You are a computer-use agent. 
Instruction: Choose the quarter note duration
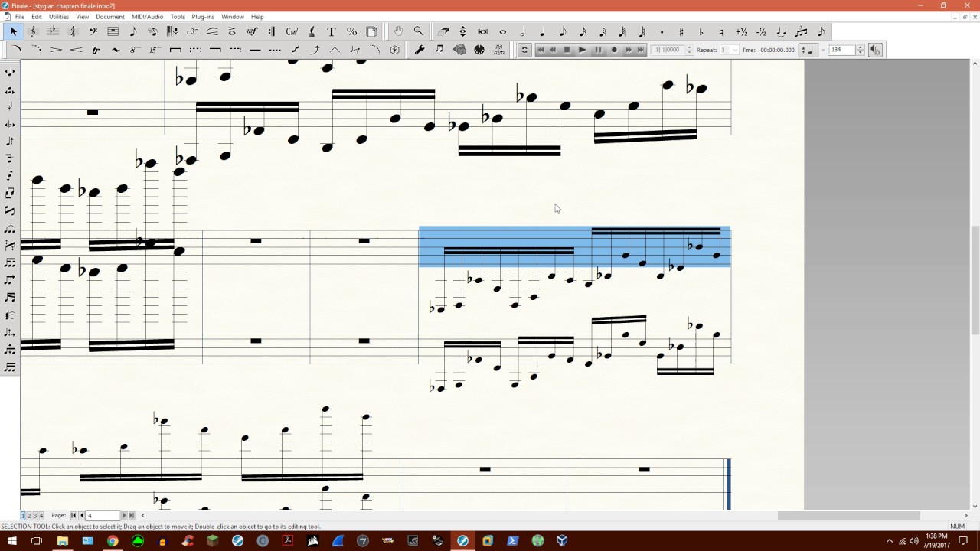tap(543, 31)
